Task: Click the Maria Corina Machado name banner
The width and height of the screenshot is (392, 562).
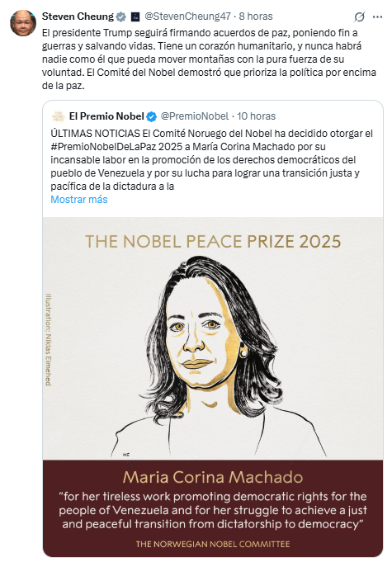Action: tap(213, 478)
